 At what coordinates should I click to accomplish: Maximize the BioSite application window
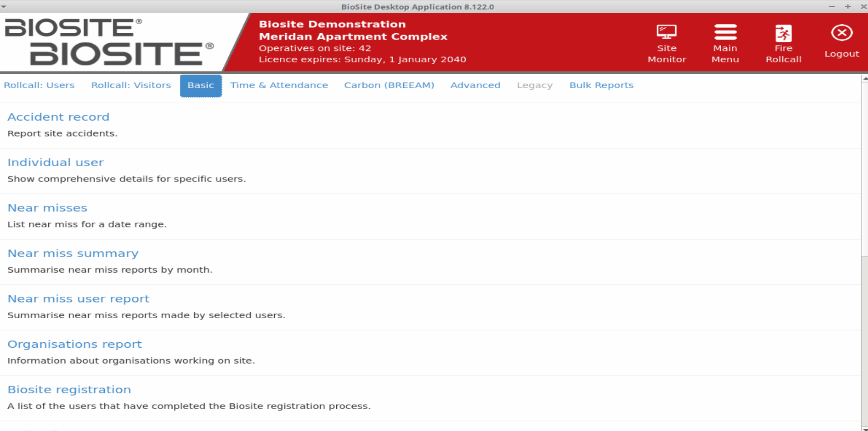847,7
